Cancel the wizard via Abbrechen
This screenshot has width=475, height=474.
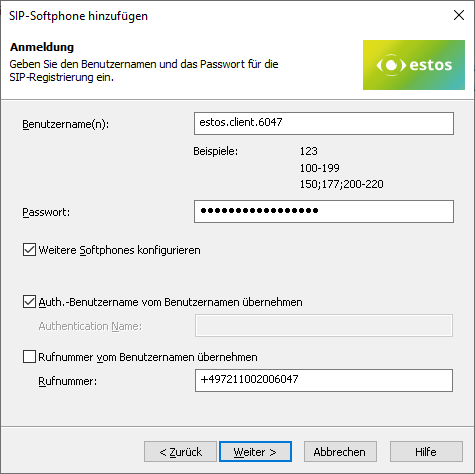tap(340, 452)
